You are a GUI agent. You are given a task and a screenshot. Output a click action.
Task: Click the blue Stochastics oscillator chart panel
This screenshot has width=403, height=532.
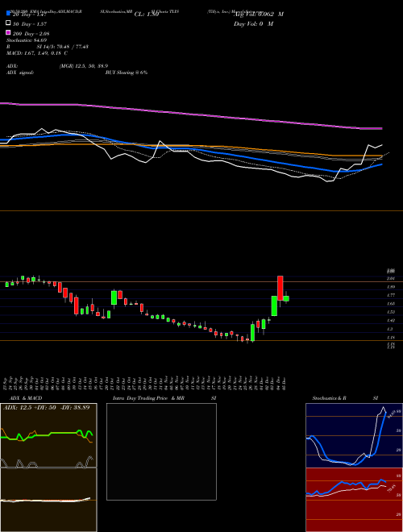pyautogui.click(x=354, y=435)
